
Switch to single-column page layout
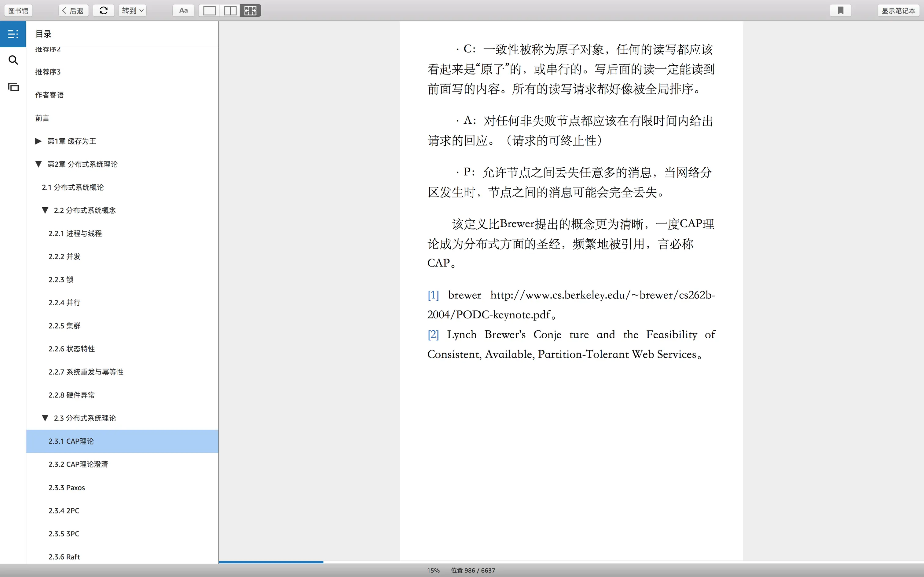[209, 10]
